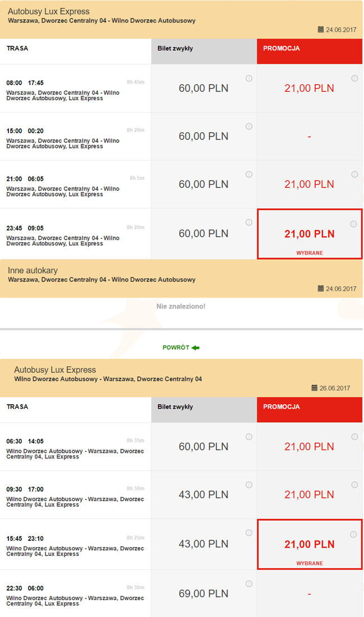Viewport: 364px width, 617px height.
Task: Click info icon on 69,00 PLN 22:30 return fare
Action: point(249,584)
